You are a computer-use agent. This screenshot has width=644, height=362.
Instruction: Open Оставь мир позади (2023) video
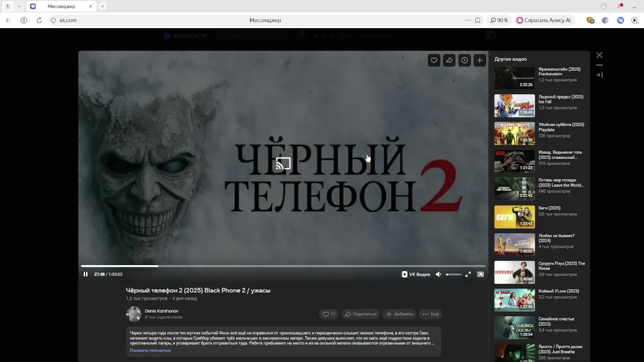point(514,189)
